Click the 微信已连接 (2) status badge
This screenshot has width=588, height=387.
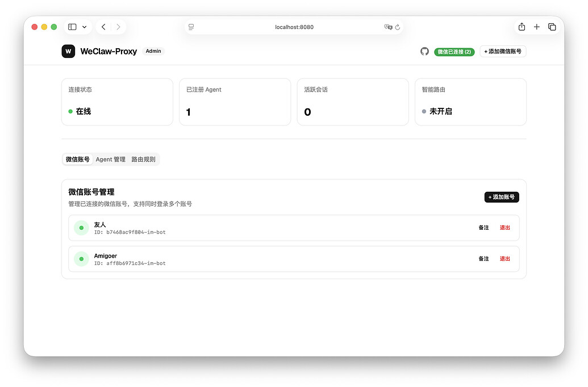pos(454,52)
